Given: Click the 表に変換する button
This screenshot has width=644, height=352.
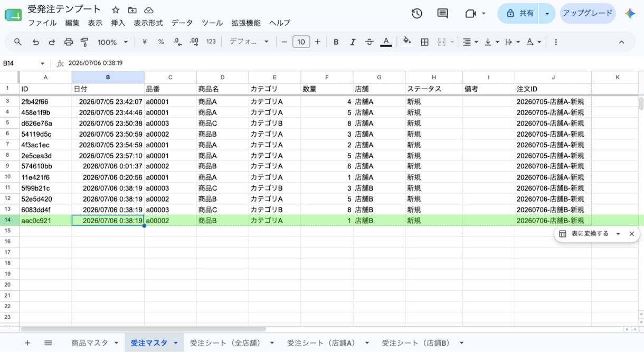Looking at the screenshot, I should pos(584,234).
